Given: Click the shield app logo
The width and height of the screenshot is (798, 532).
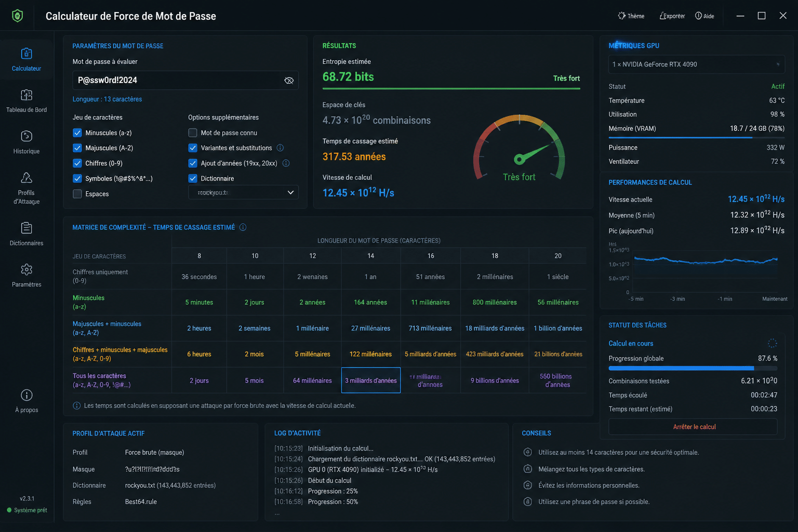Looking at the screenshot, I should (17, 16).
